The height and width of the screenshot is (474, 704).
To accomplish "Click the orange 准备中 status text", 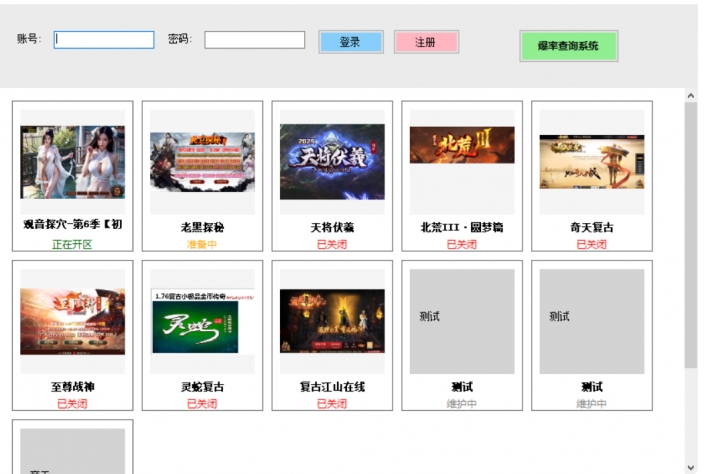I will point(202,245).
